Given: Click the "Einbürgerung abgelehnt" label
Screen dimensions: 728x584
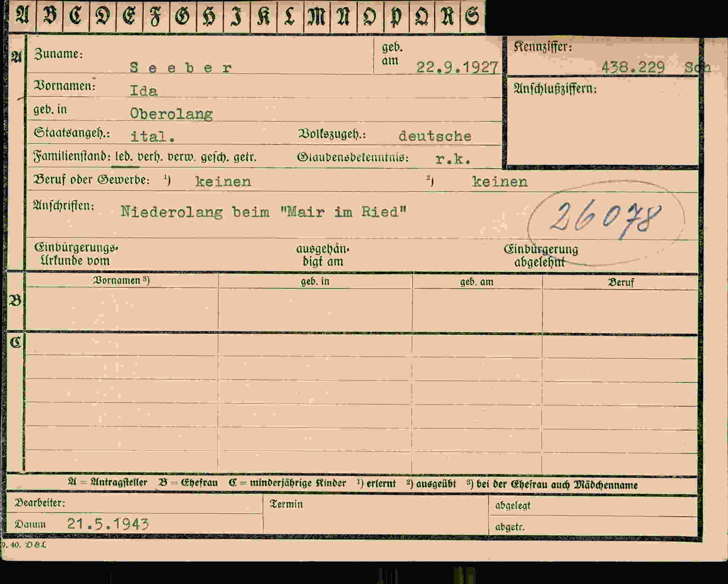Looking at the screenshot, I should [541, 256].
